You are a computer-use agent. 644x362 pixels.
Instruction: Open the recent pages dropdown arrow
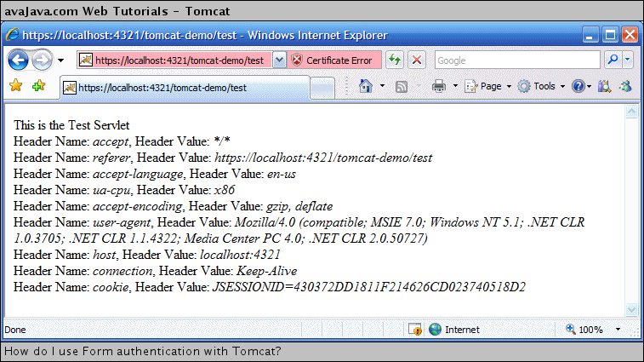(x=60, y=60)
